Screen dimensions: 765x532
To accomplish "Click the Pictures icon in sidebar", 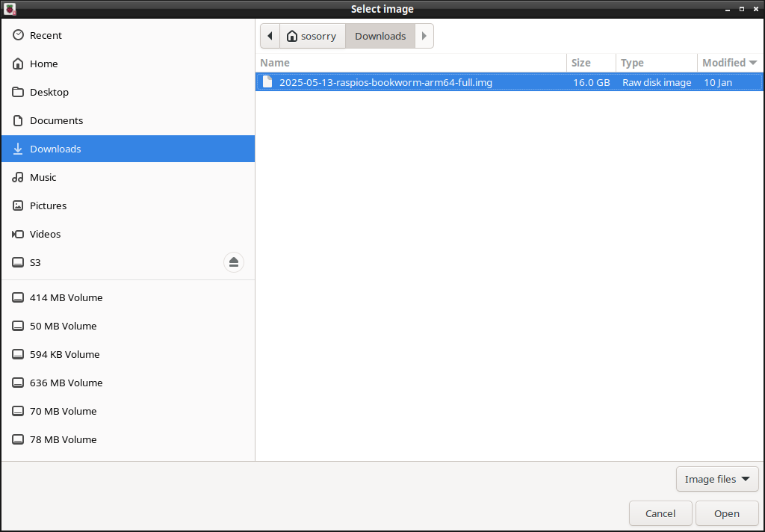I will [18, 205].
